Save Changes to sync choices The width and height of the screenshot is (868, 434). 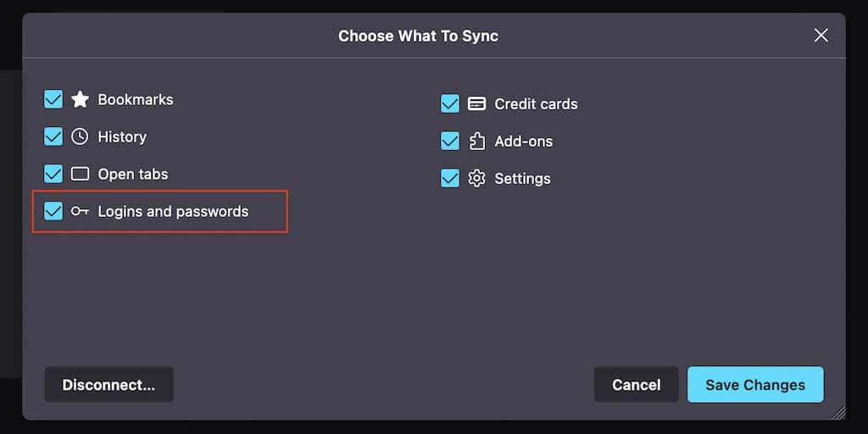[x=755, y=385]
